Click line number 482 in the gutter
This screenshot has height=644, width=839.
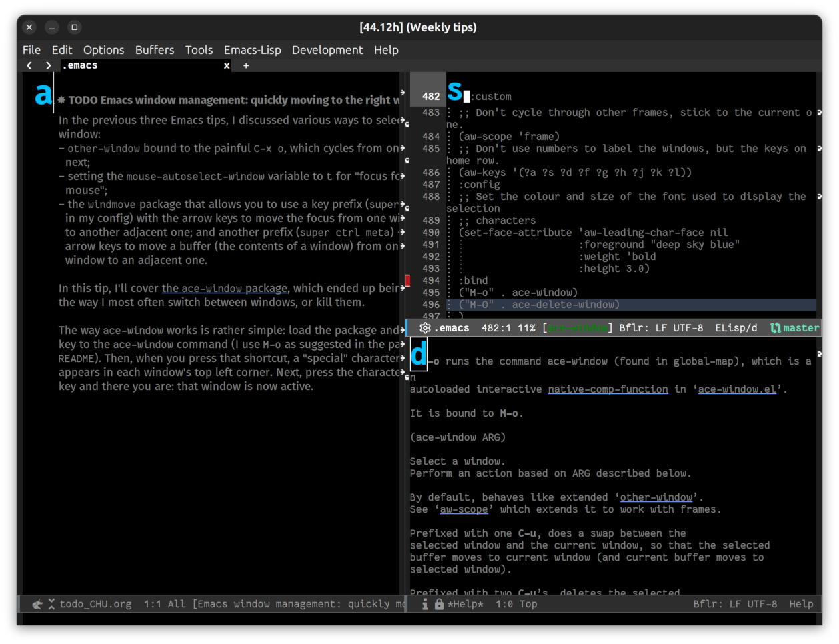click(x=431, y=97)
